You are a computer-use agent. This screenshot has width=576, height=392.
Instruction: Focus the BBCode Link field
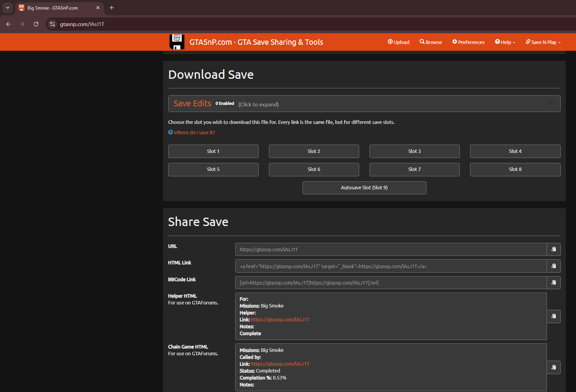pos(391,283)
